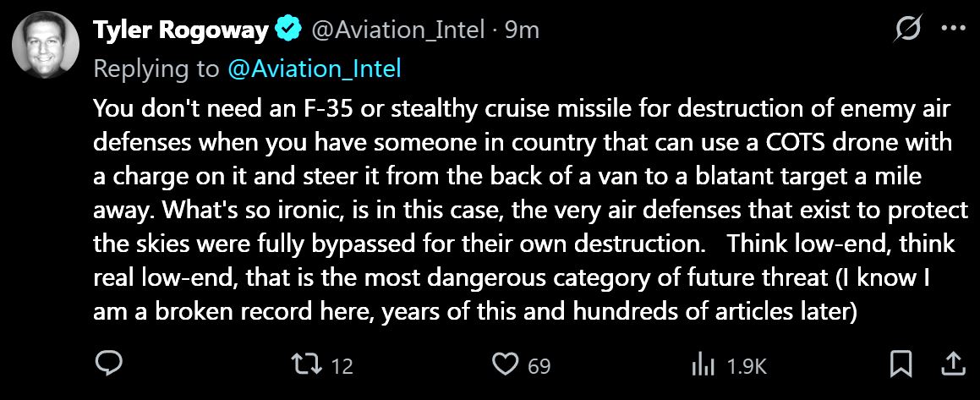Image resolution: width=980 pixels, height=400 pixels.
Task: Click the retweet count of 12
Action: 342,366
